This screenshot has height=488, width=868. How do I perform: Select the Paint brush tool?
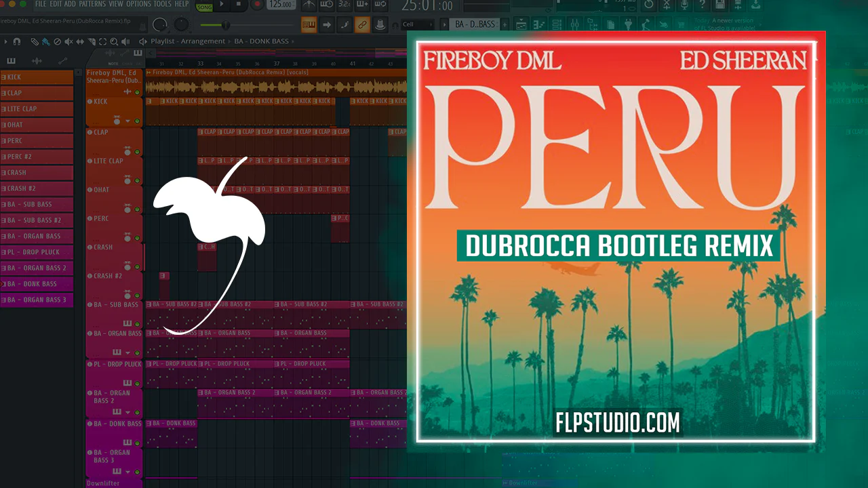(45, 41)
